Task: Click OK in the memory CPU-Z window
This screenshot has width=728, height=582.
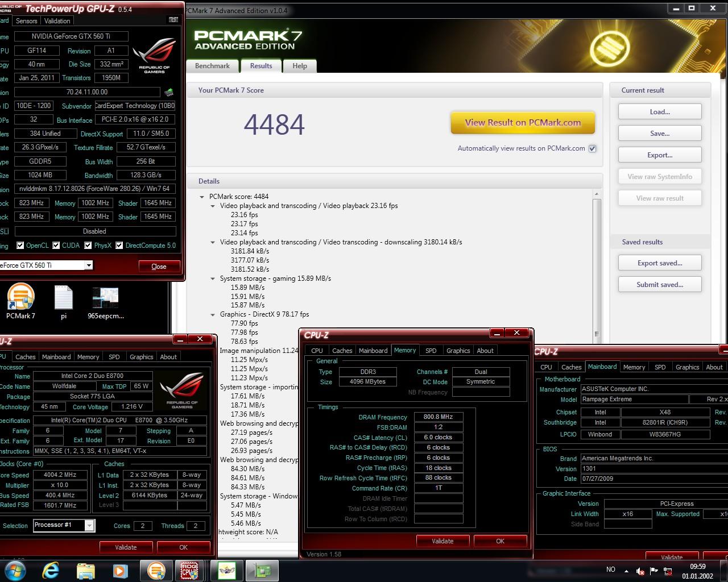Action: (500, 541)
